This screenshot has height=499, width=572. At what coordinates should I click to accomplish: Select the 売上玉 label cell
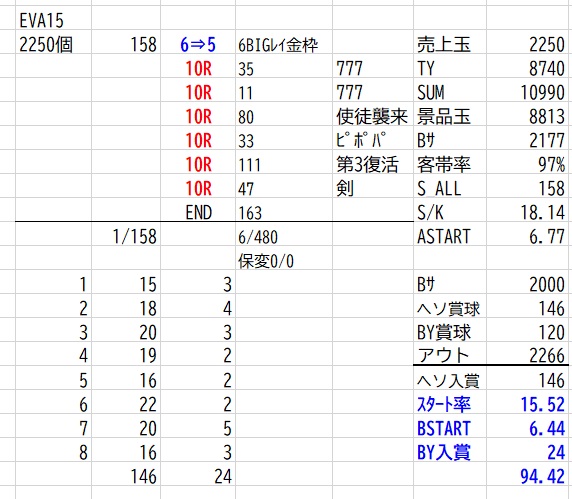(x=450, y=45)
